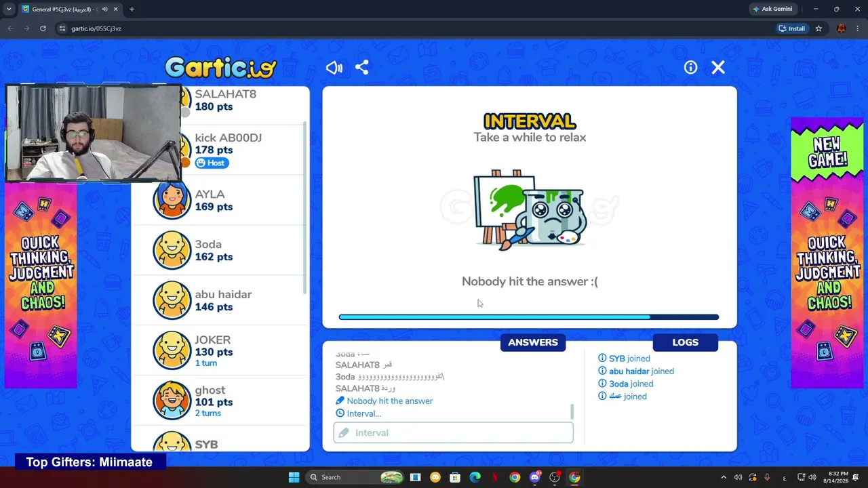Install the Gartic.io app
This screenshot has height=488, width=868.
(x=792, y=28)
